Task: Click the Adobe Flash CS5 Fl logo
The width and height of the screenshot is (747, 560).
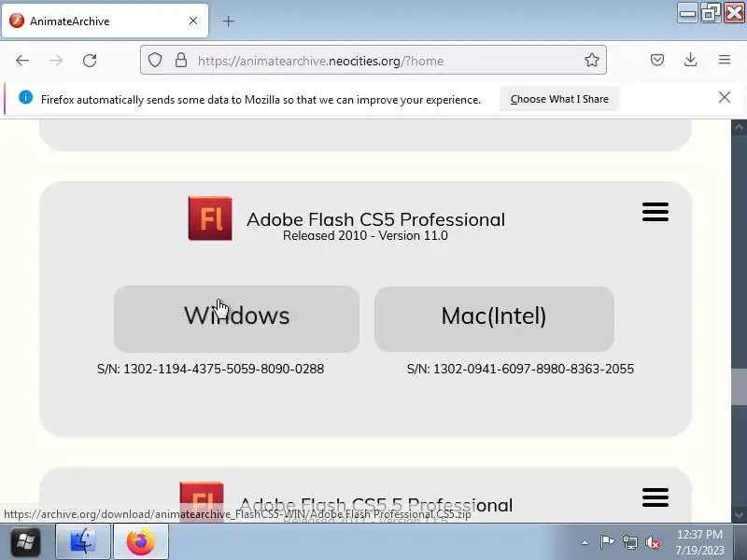Action: pos(210,218)
